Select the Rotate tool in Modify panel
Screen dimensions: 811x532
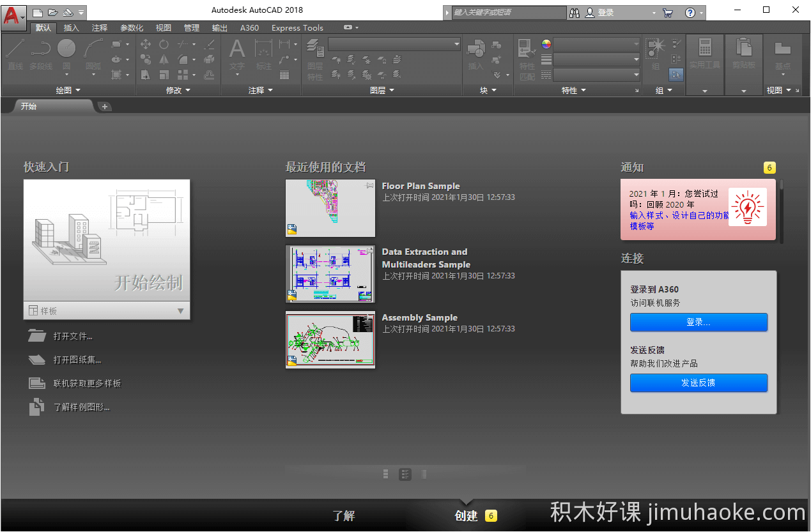[164, 44]
